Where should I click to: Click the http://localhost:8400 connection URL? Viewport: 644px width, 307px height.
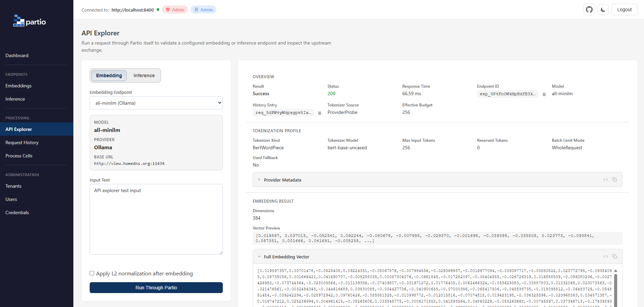point(132,10)
